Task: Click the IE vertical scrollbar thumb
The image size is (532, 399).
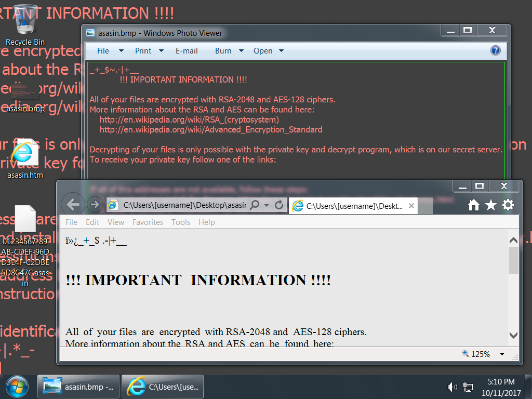Action: pos(513,260)
